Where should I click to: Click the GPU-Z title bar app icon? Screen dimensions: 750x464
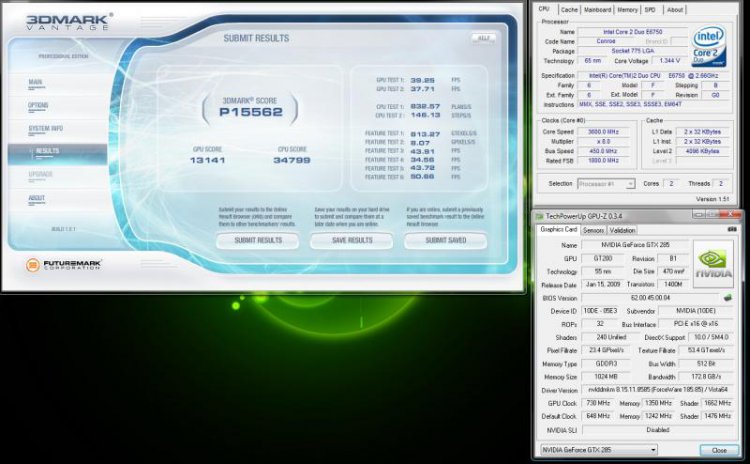pyautogui.click(x=540, y=216)
